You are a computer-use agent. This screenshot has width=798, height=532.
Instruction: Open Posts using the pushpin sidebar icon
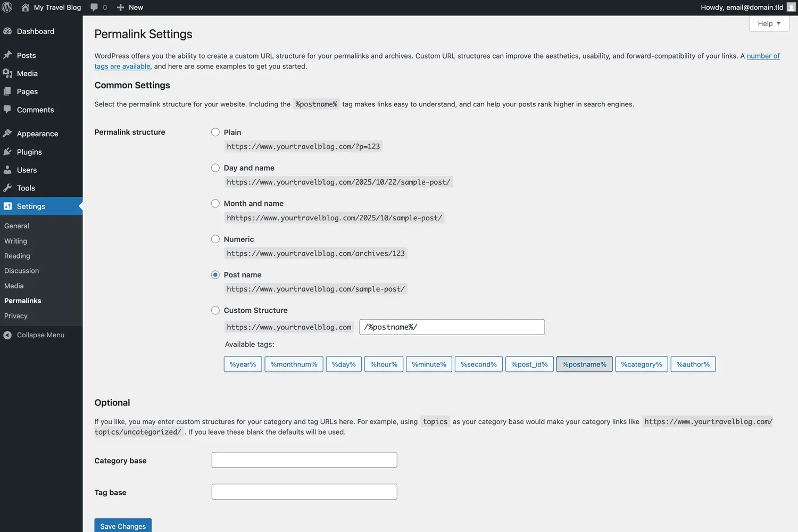click(x=8, y=55)
